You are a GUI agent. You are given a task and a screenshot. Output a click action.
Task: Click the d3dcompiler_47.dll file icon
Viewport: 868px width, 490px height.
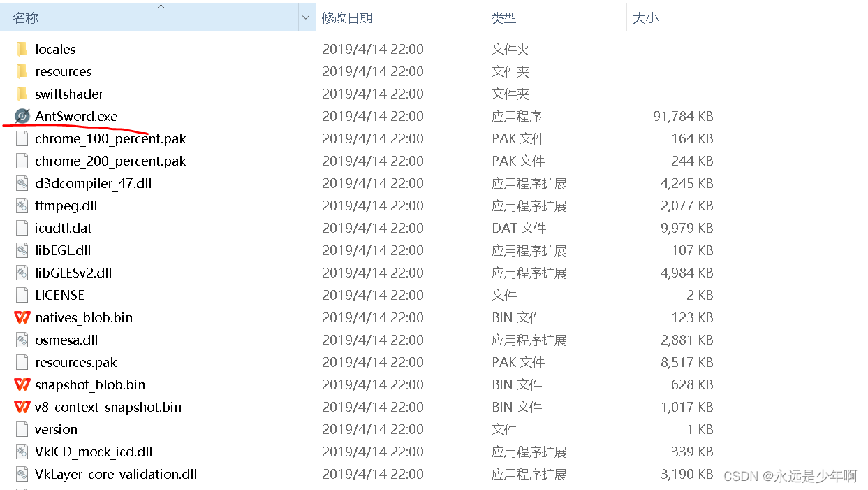(22, 183)
